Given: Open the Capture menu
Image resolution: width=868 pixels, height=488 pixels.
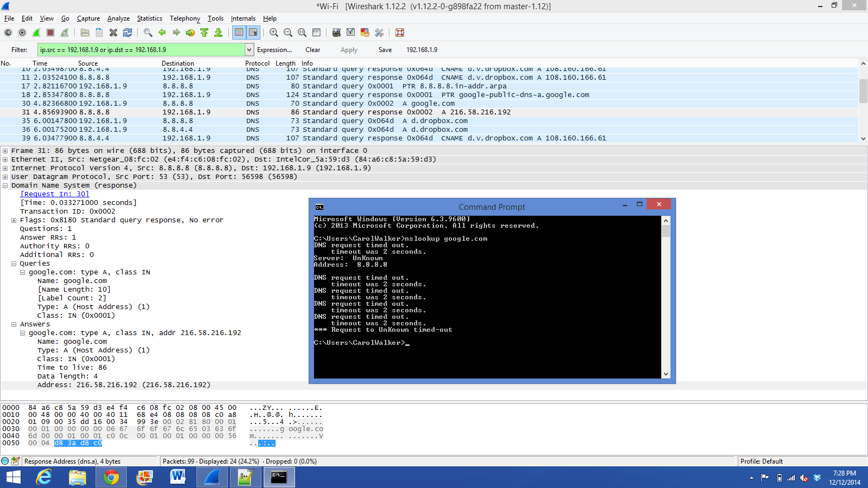Looking at the screenshot, I should click(88, 18).
